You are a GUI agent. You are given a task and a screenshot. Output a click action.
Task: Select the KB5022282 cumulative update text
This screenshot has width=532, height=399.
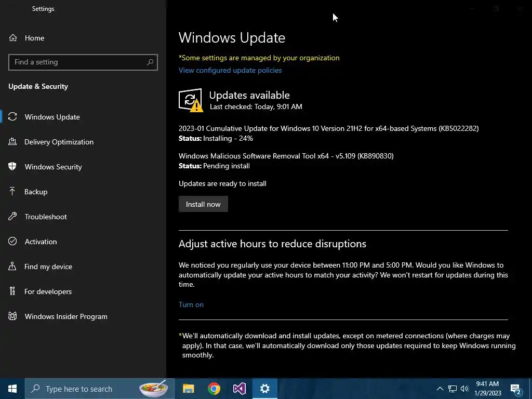pyautogui.click(x=328, y=128)
